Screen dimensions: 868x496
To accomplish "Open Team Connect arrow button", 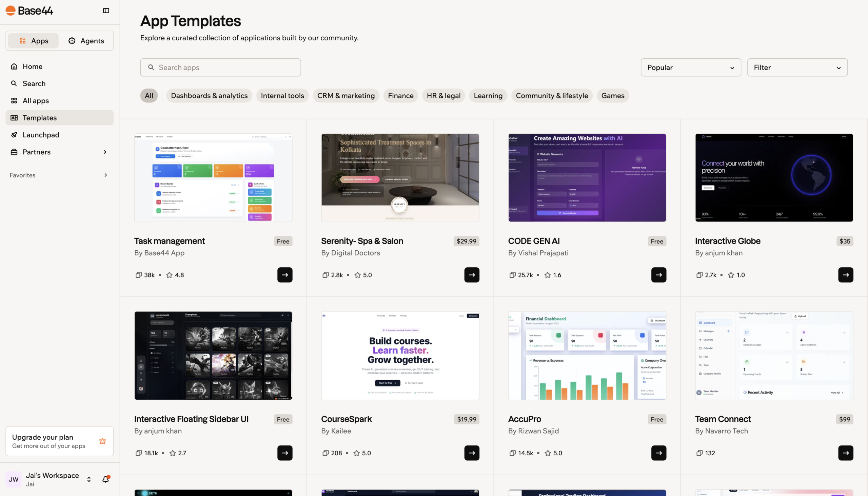I will click(x=846, y=453).
